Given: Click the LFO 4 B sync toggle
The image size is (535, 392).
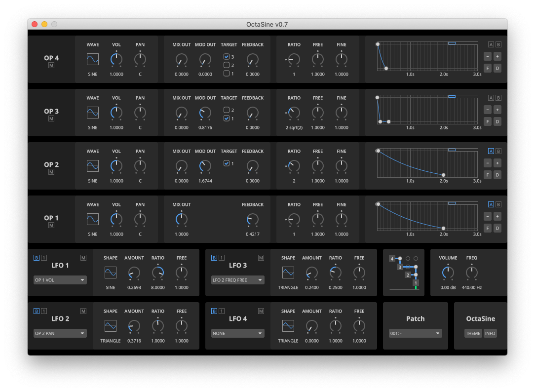Looking at the screenshot, I should click(214, 311).
